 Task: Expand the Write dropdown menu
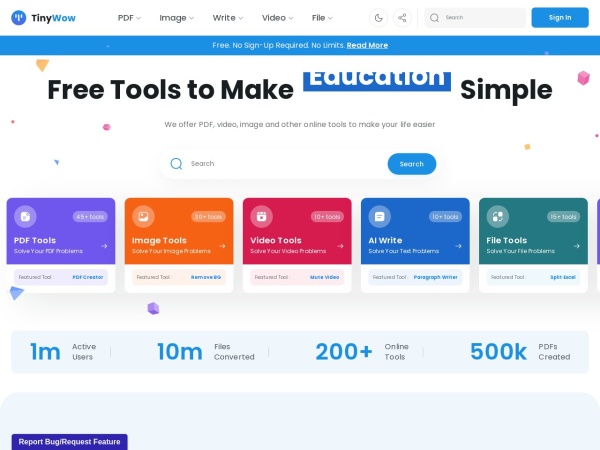click(x=229, y=17)
